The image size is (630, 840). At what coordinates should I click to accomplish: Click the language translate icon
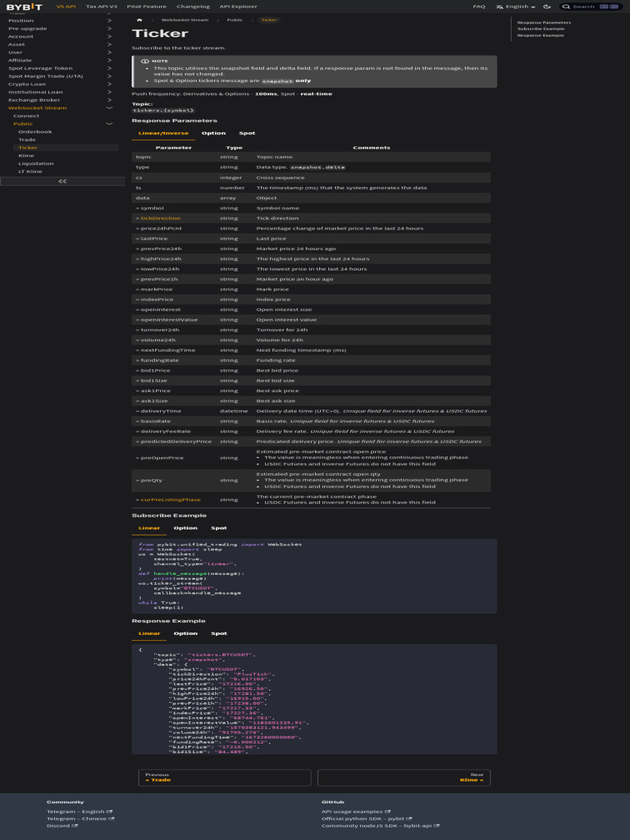499,7
